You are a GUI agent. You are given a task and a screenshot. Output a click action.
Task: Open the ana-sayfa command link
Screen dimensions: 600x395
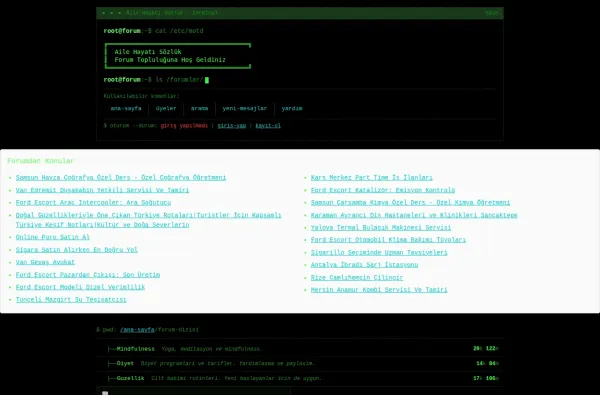pos(126,109)
